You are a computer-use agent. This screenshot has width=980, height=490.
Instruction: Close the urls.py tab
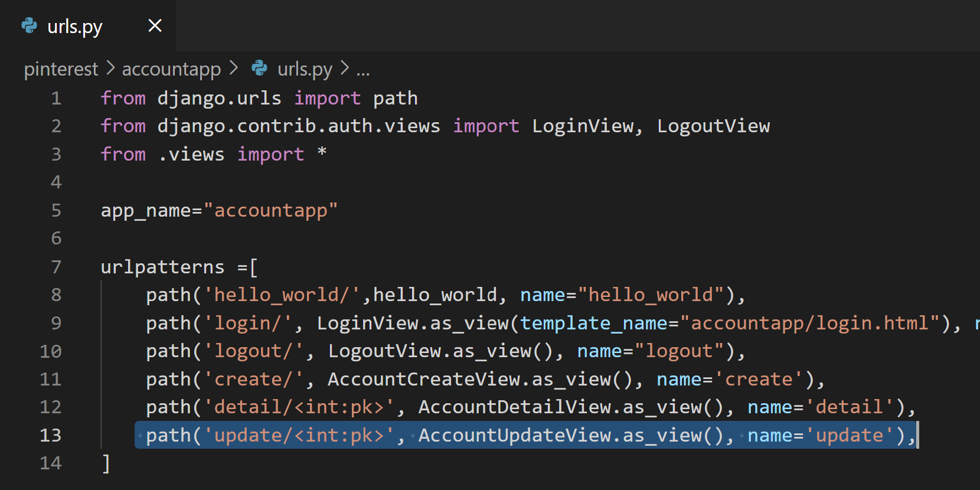pyautogui.click(x=155, y=25)
